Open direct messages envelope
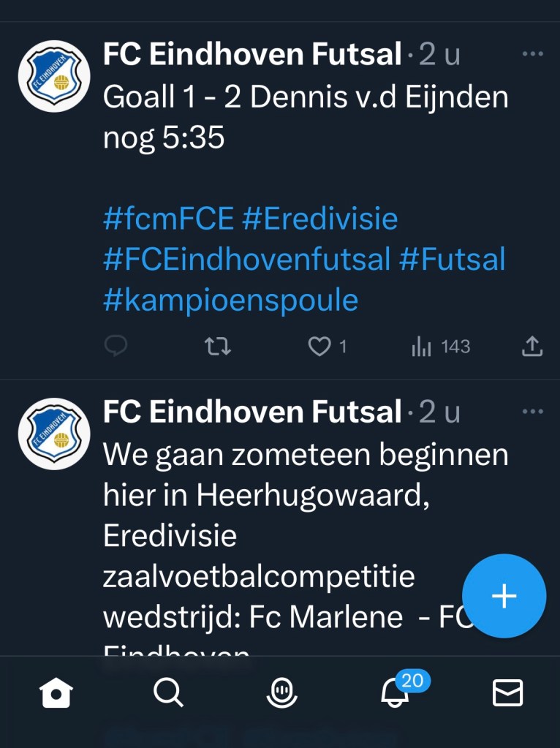This screenshot has width=560, height=748. click(x=507, y=692)
